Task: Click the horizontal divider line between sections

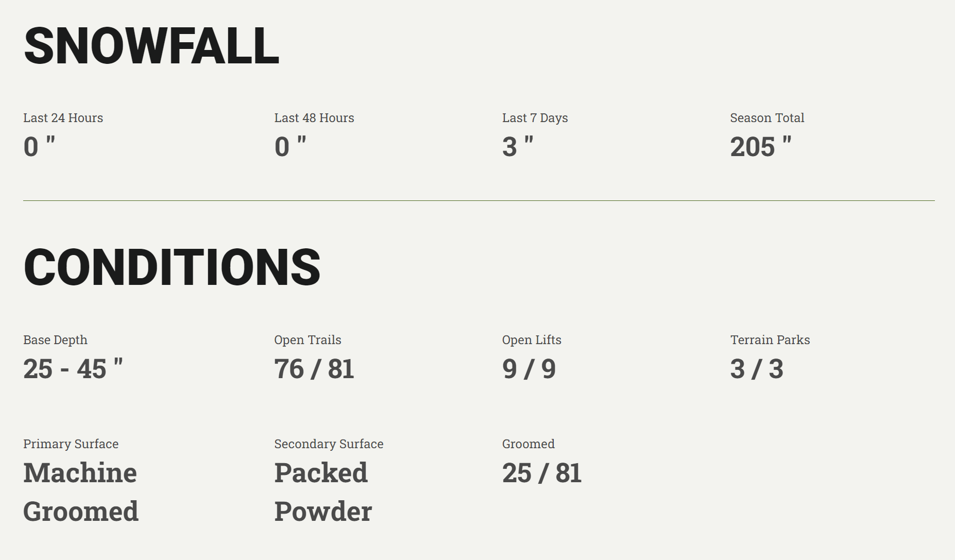Action: (479, 200)
